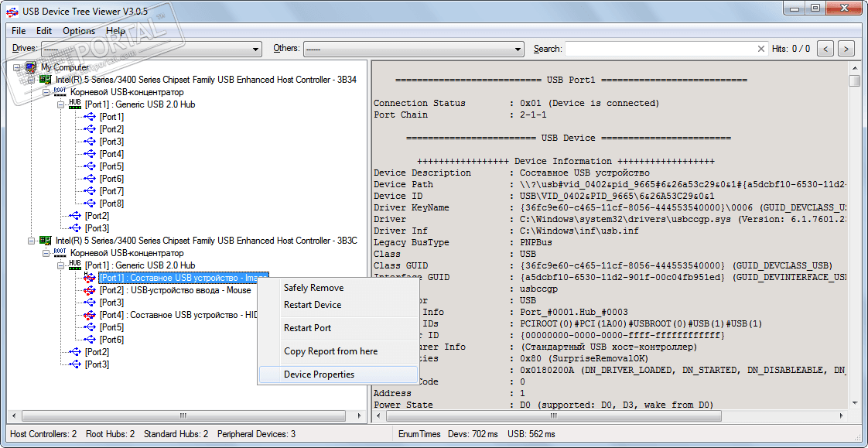Click 'Standard Hubs: 2' in the status bar
This screenshot has width=868, height=448.
[x=176, y=434]
